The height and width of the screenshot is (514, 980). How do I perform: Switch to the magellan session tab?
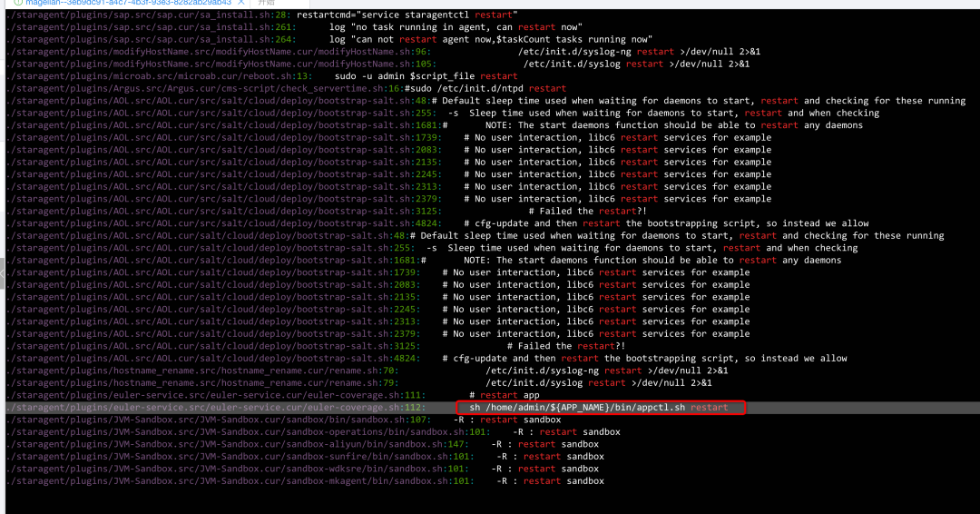[x=127, y=3]
